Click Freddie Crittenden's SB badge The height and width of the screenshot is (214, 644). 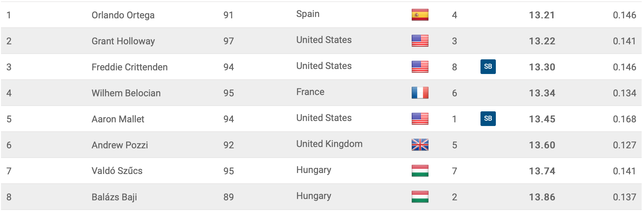point(488,66)
